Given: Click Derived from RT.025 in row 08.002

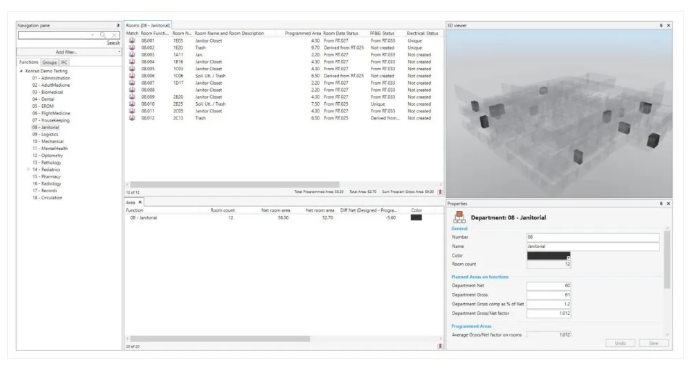Looking at the screenshot, I should 344,47.
